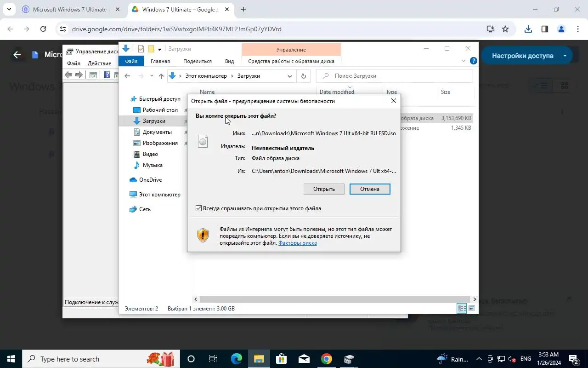The image size is (588, 368).
Task: Select Видео in navigation pane
Action: (x=150, y=154)
